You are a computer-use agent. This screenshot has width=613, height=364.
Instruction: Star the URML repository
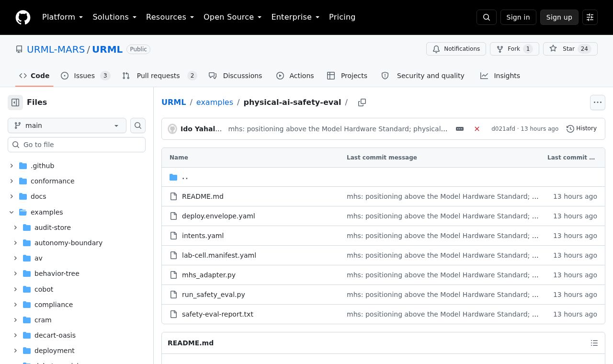[x=570, y=49]
